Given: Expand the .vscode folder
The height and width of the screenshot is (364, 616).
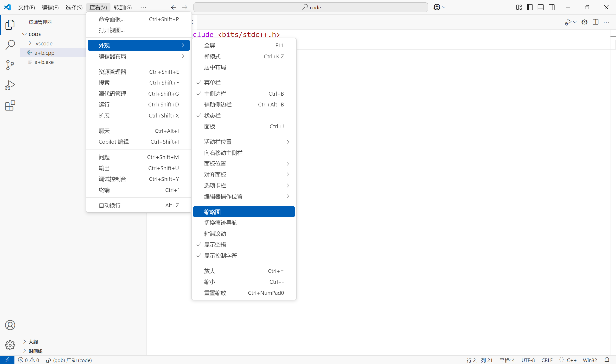Looking at the screenshot, I should point(43,43).
